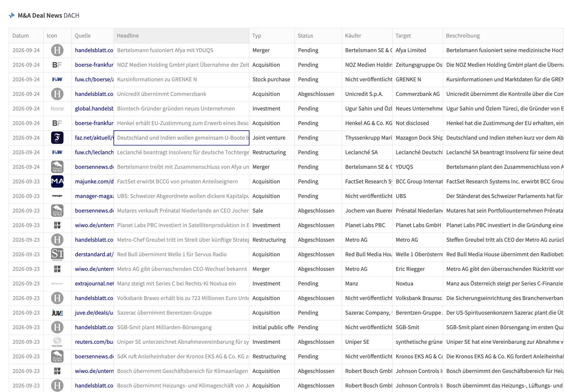Viewport: 564px width, 392px height.
Task: Sort by the Datum column header
Action: click(x=26, y=36)
